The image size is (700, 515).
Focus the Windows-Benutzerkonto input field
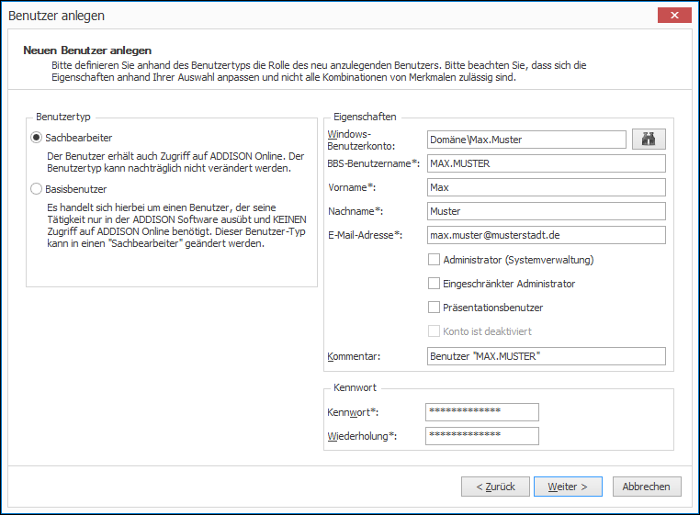click(526, 140)
